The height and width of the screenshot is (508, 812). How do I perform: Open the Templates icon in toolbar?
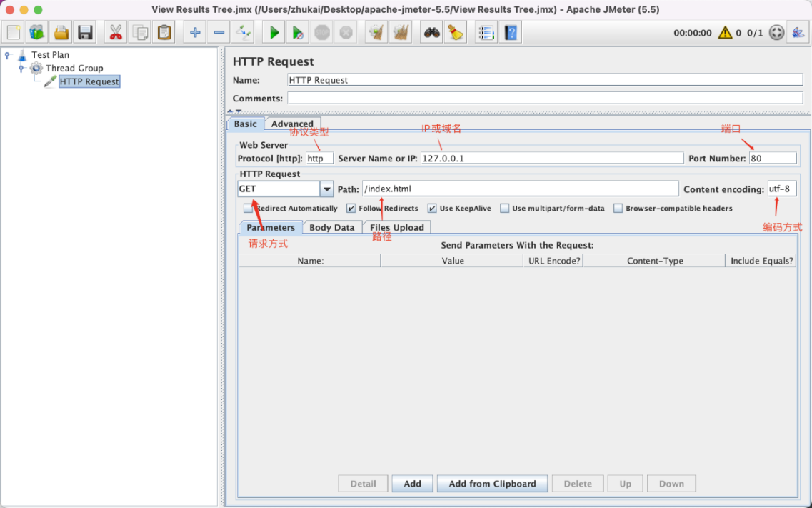click(x=37, y=32)
